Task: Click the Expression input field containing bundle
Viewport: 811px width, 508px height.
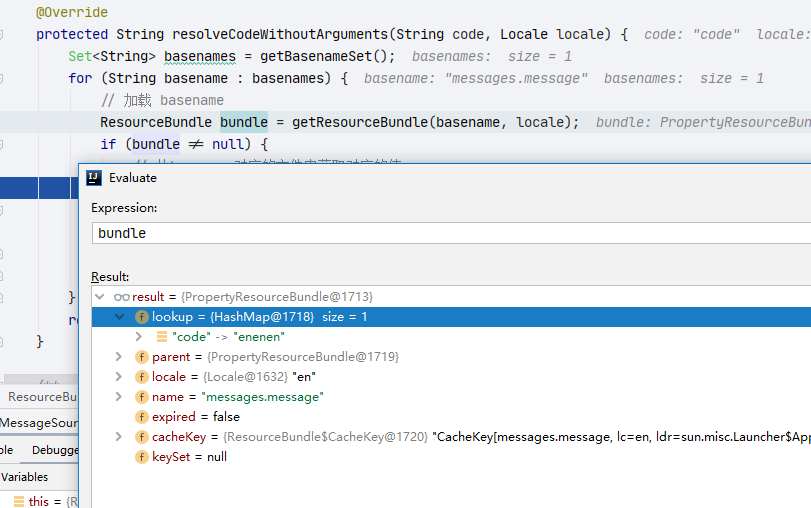Action: pyautogui.click(x=450, y=233)
